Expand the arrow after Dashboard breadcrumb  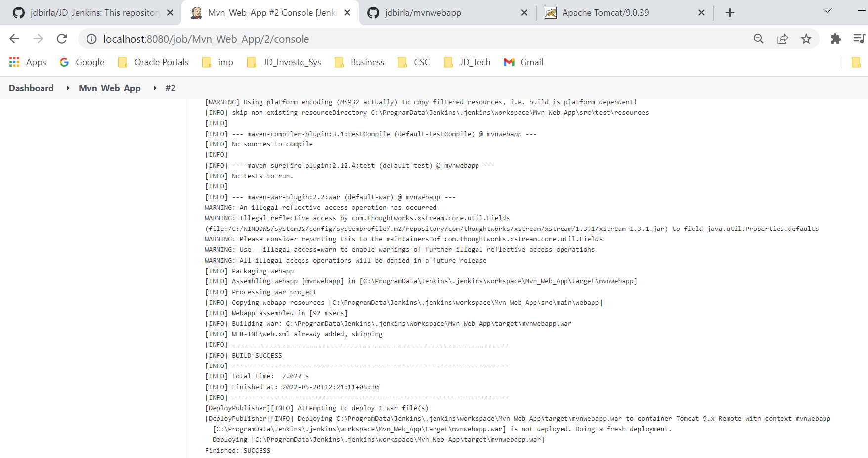pyautogui.click(x=68, y=88)
